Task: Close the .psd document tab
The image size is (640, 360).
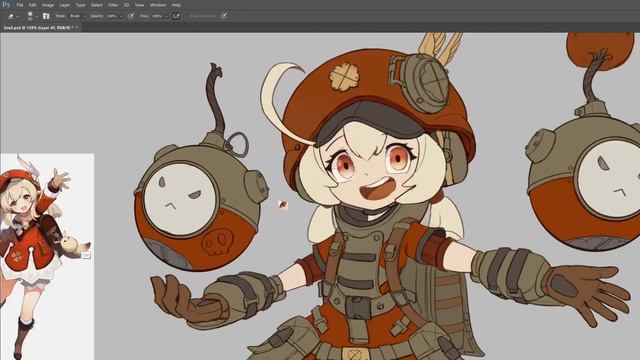Action: click(x=76, y=28)
